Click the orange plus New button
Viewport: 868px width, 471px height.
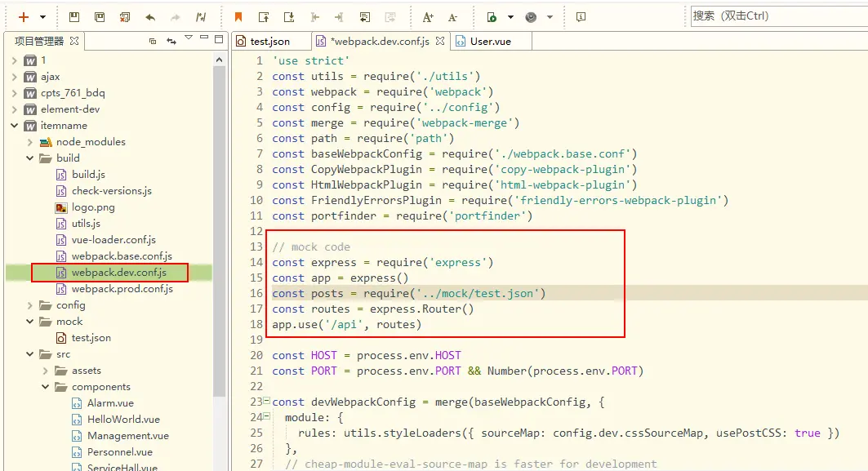(x=23, y=17)
